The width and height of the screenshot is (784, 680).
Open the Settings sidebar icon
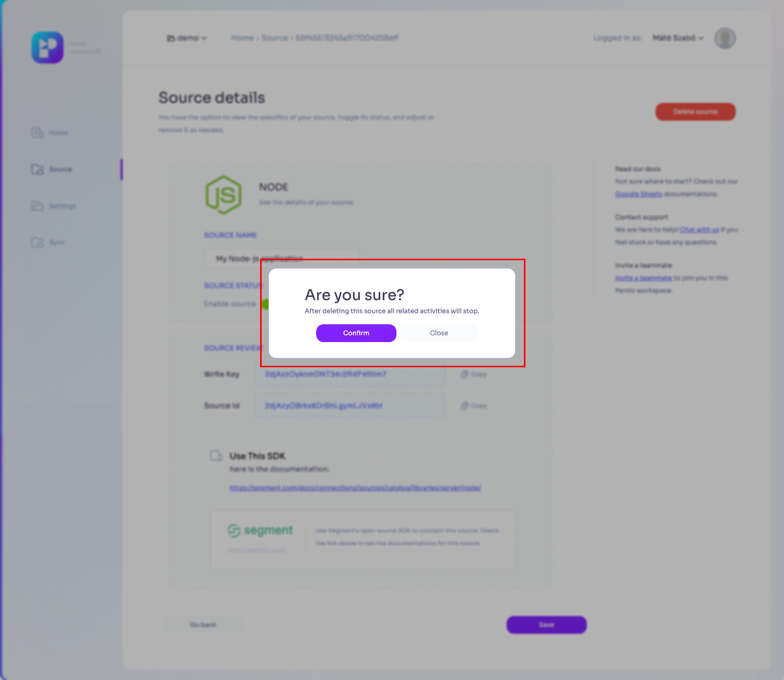pos(37,206)
